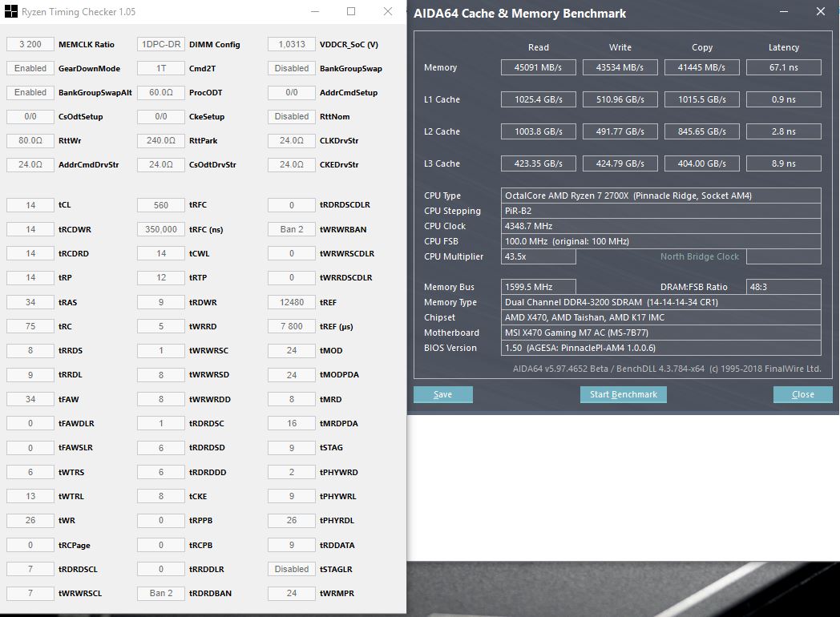This screenshot has height=617, width=840.
Task: Click the tWTRL value 13
Action: coord(30,497)
